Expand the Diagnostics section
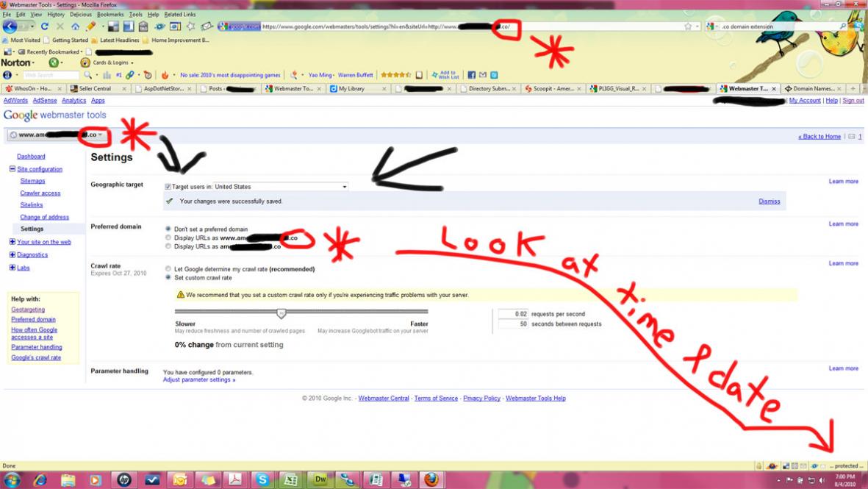Image resolution: width=868 pixels, height=489 pixels. (12, 254)
